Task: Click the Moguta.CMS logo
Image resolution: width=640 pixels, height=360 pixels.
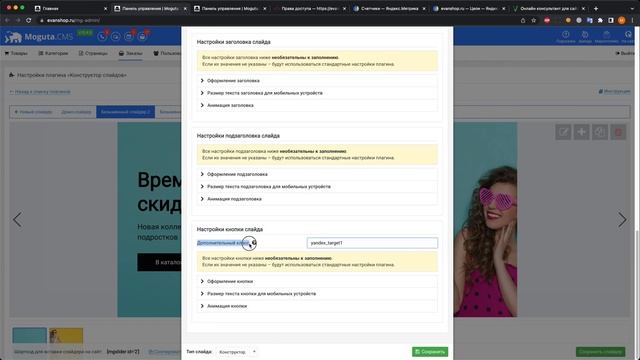Action: 38,37
